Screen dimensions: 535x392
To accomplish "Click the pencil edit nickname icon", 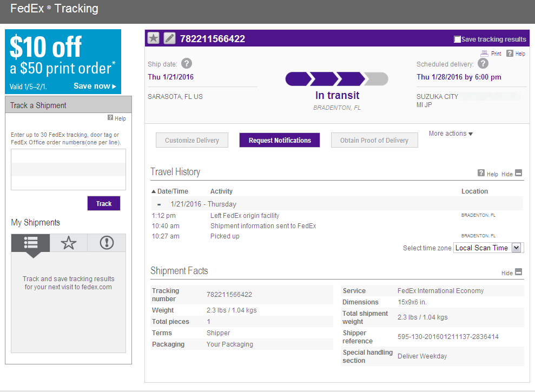I will pyautogui.click(x=169, y=38).
